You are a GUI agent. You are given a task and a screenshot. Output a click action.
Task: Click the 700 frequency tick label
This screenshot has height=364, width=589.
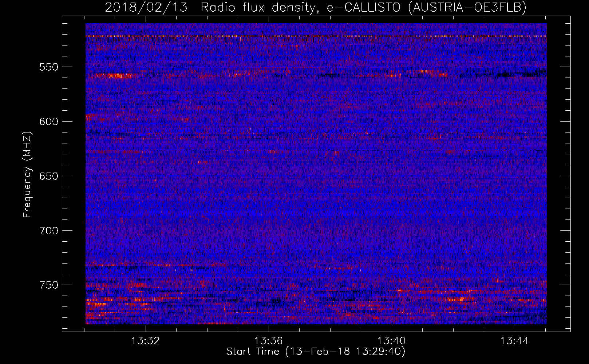49,231
